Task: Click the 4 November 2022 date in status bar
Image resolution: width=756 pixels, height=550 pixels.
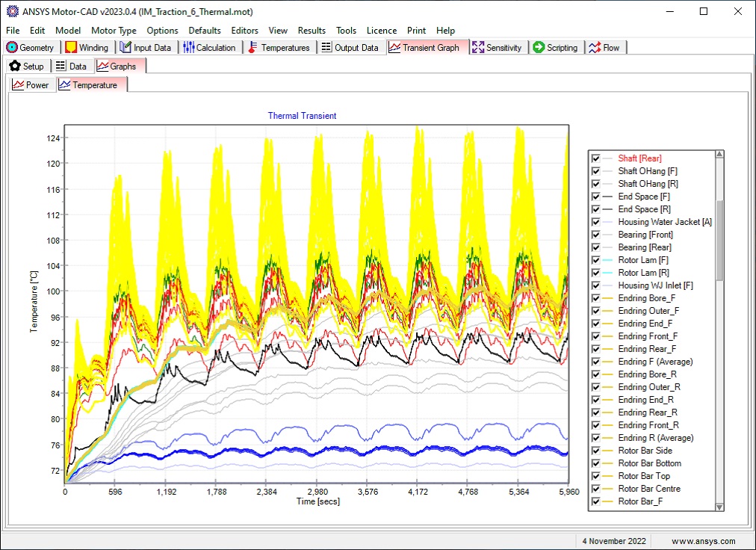Action: [x=614, y=541]
